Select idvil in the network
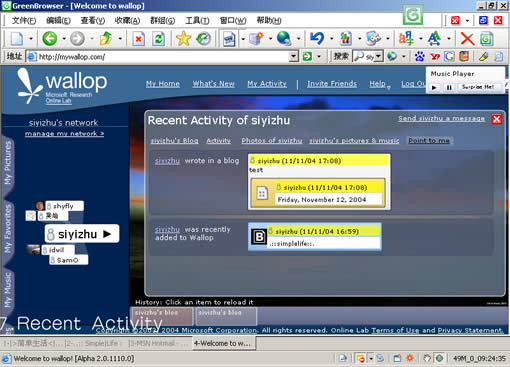 click(x=58, y=250)
